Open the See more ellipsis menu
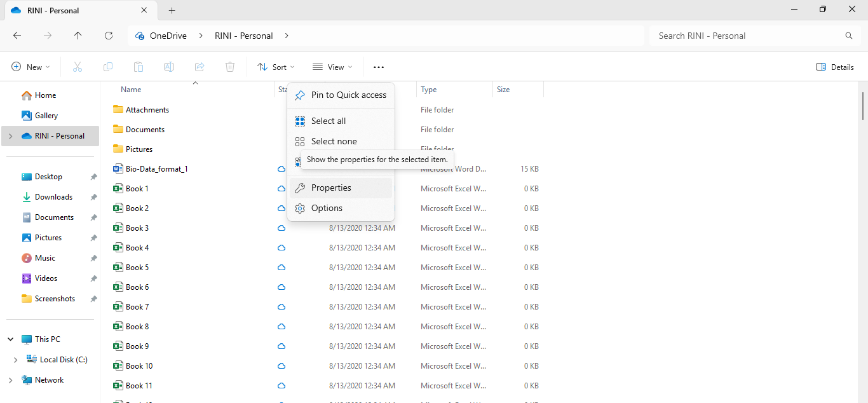868x403 pixels. pyautogui.click(x=379, y=67)
